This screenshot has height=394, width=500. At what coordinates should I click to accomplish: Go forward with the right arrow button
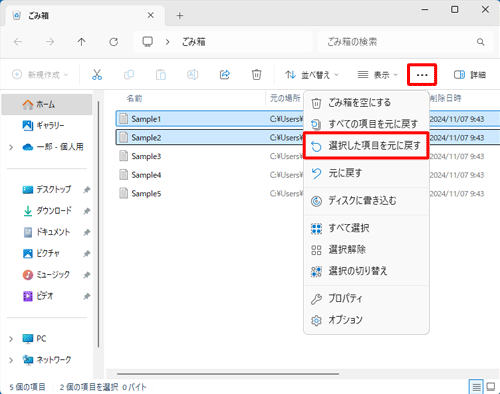[x=50, y=42]
